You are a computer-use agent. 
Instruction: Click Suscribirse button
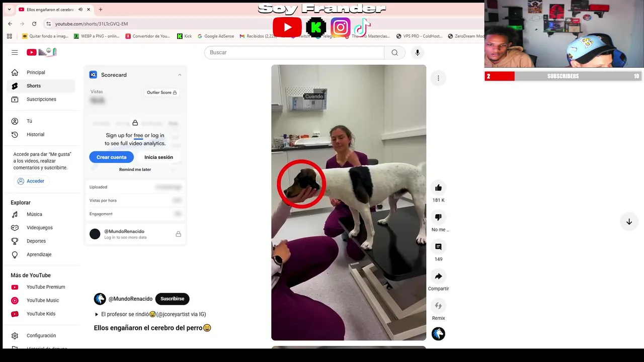tap(172, 299)
